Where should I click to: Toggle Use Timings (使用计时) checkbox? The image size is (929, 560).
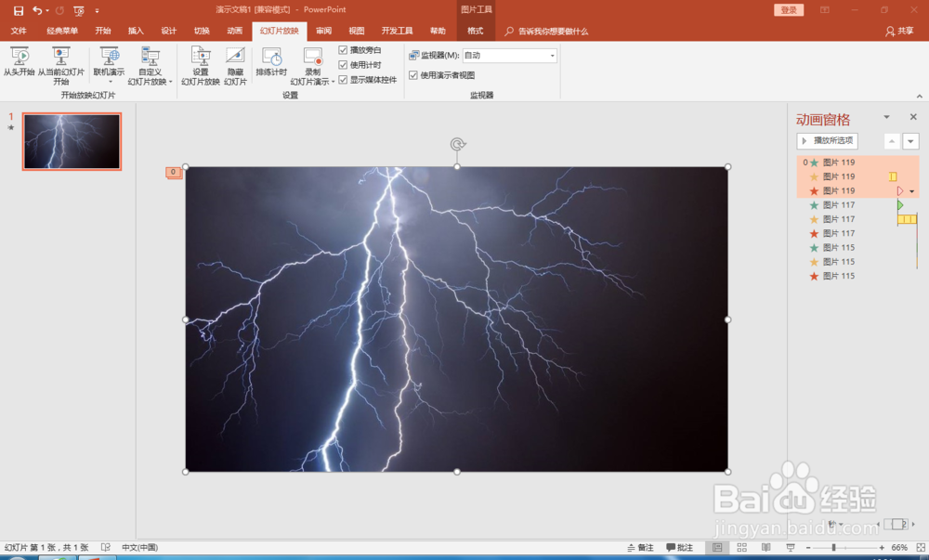click(x=343, y=65)
